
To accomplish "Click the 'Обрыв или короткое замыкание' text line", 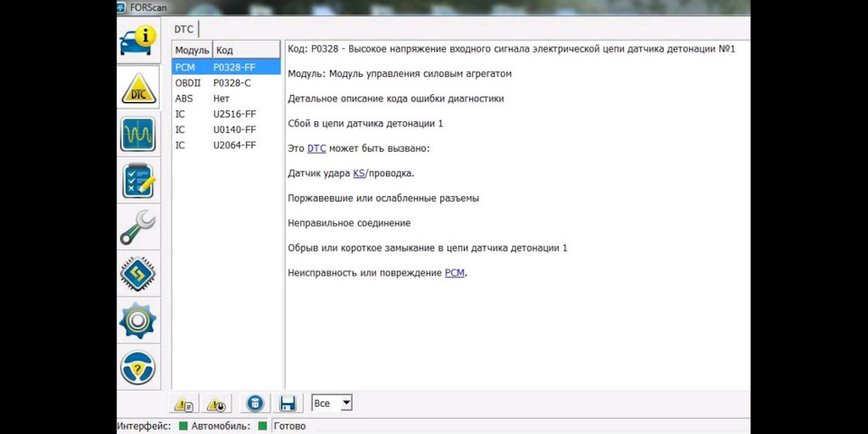I will [x=428, y=248].
